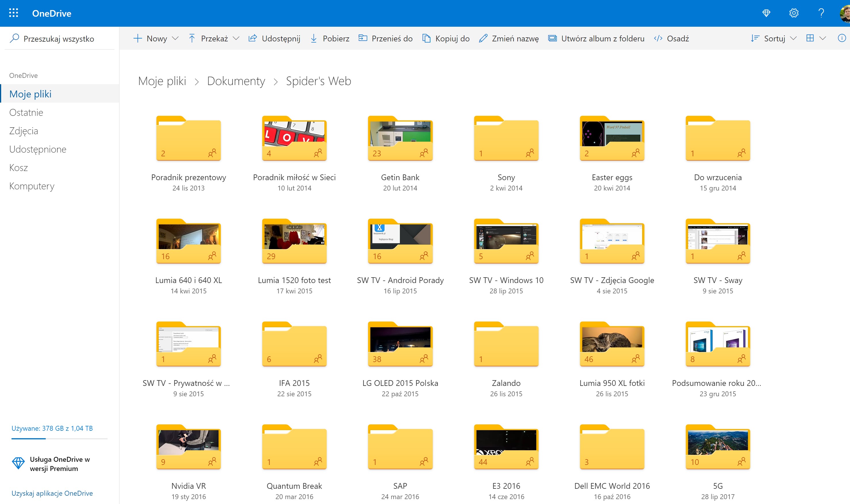Click Osadź embed button
The height and width of the screenshot is (504, 850).
tap(671, 39)
